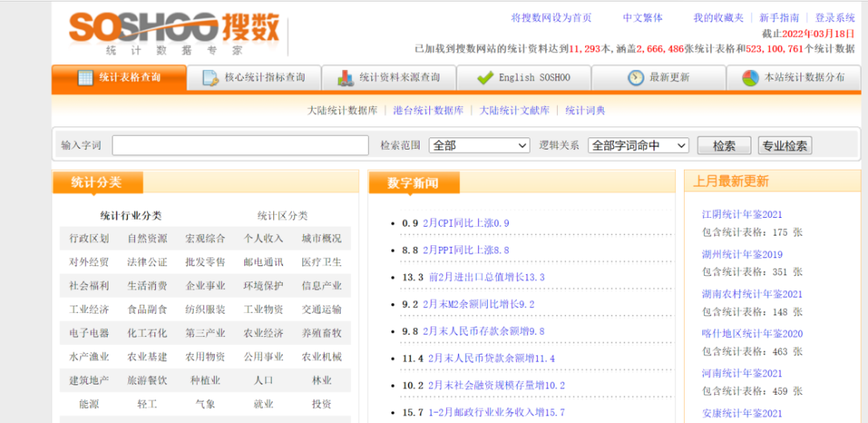This screenshot has height=423, width=868.
Task: Focus the 输入字词 search input field
Action: coord(240,145)
